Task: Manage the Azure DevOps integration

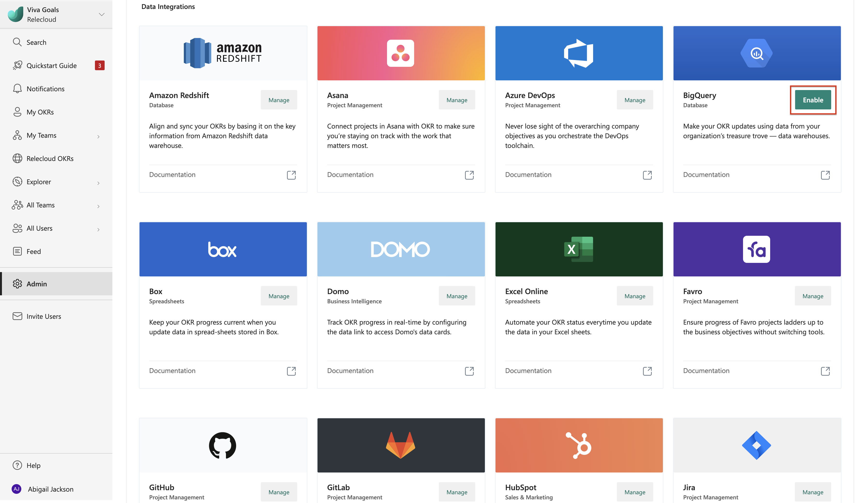Action: point(635,100)
